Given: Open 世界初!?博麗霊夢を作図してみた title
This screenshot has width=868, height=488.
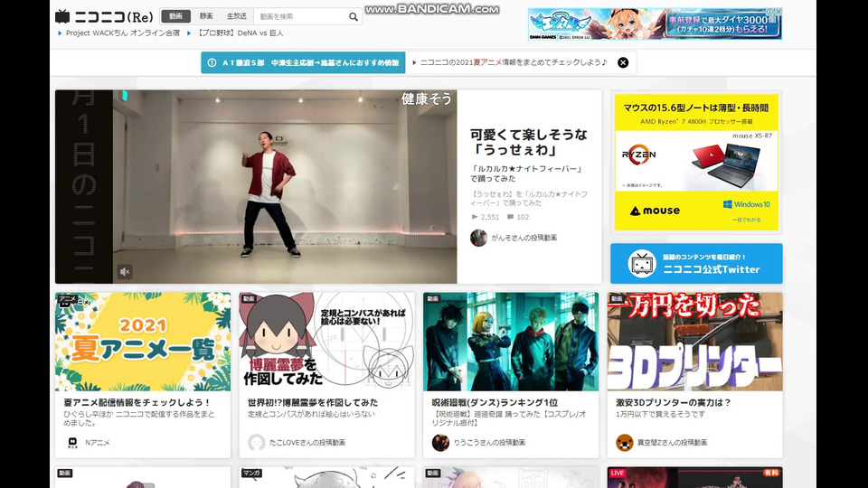Looking at the screenshot, I should [x=313, y=403].
